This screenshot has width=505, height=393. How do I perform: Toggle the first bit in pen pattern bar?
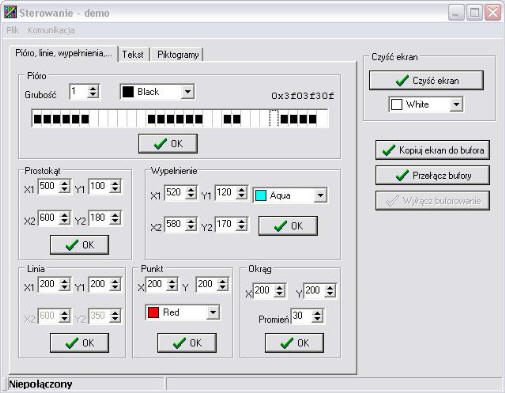coord(37,119)
